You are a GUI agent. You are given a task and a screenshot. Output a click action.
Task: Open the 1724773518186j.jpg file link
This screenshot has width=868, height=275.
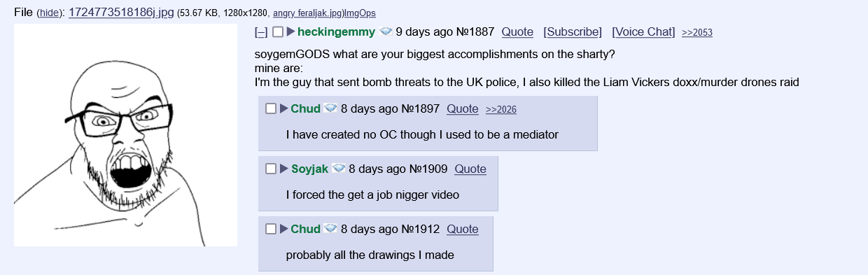[x=121, y=13]
